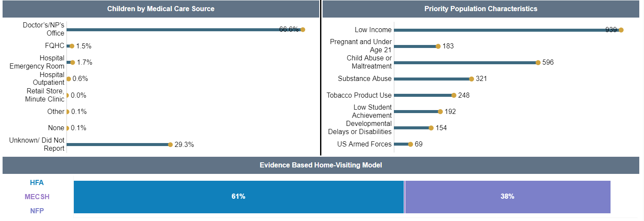
Task: Click the Children by Medical Care Source header
Action: (161, 9)
